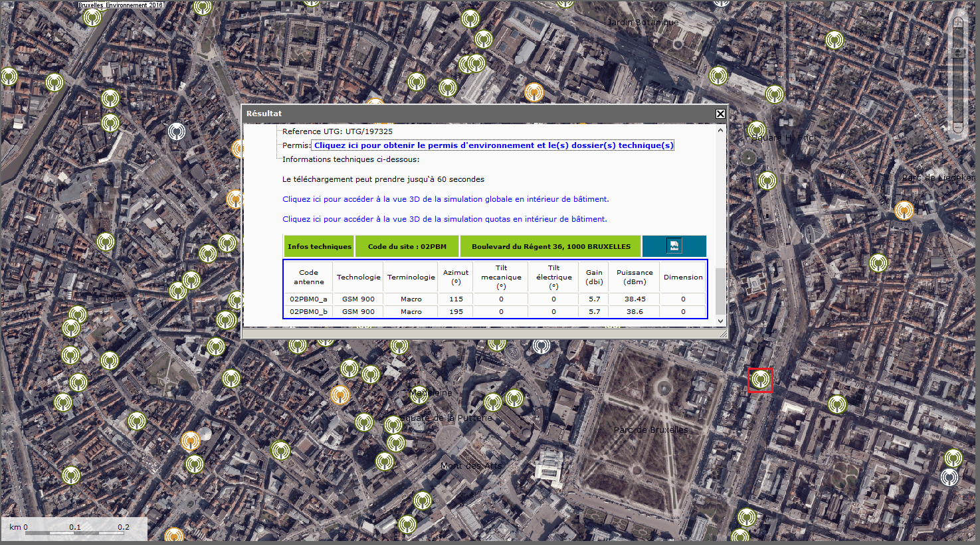Select green antenna marker beside Square H. Frick label

pyautogui.click(x=757, y=130)
